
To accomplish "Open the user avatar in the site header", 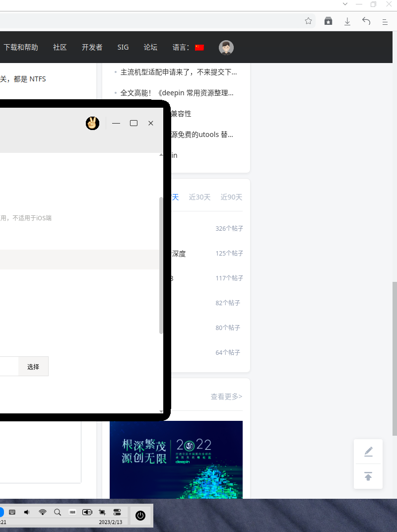I will [x=226, y=48].
